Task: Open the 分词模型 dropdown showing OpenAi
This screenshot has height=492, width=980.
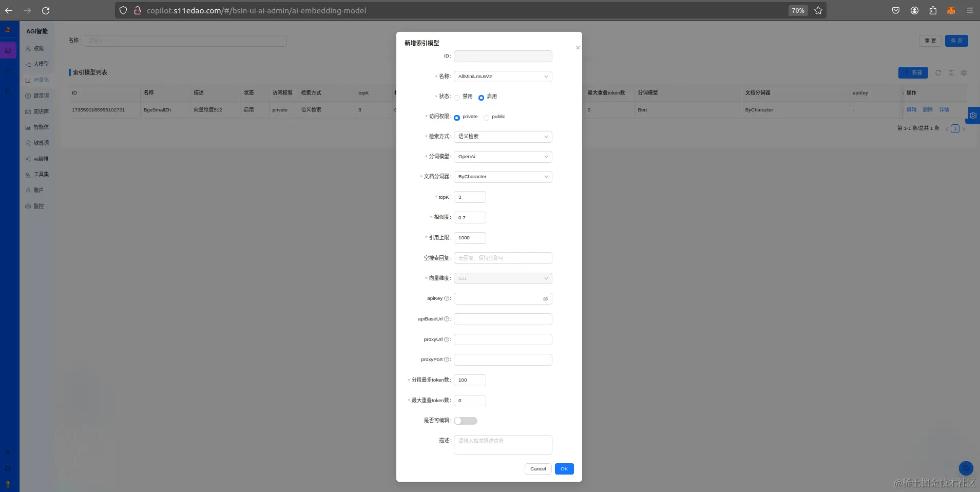Action: pos(503,157)
